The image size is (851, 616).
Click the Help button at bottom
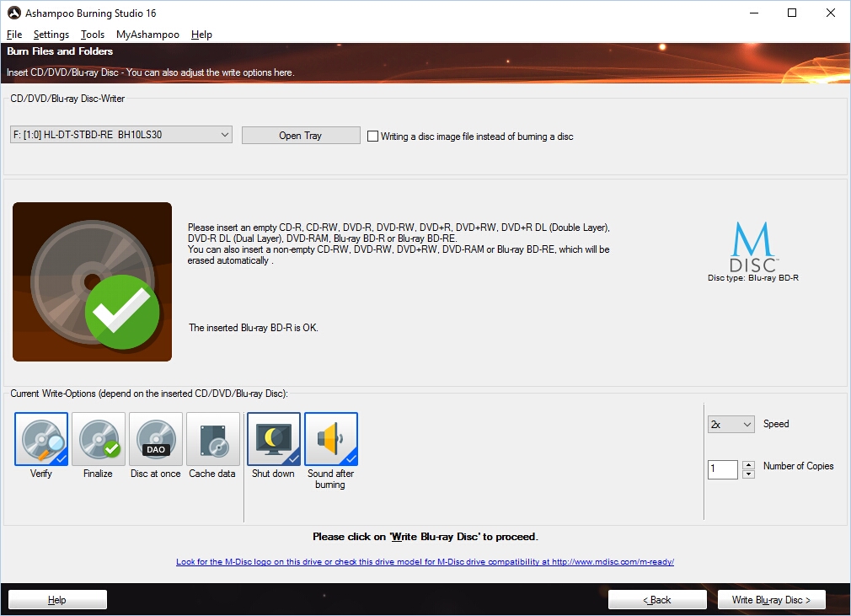tap(57, 600)
